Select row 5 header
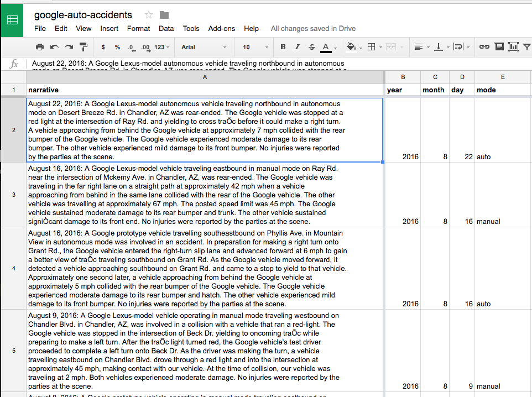The height and width of the screenshot is (397, 532). [x=14, y=351]
